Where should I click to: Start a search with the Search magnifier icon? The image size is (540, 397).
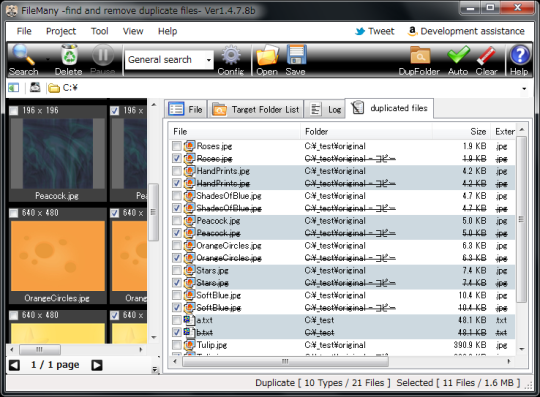click(x=23, y=55)
